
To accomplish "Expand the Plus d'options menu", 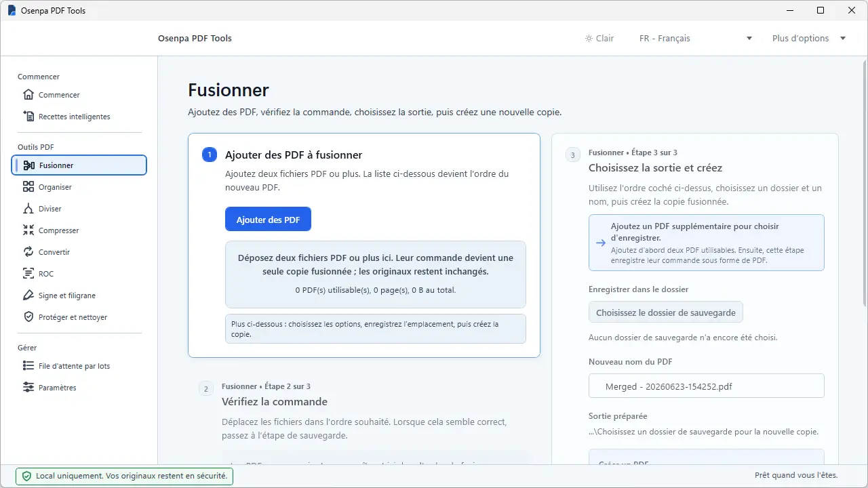I will pos(809,39).
